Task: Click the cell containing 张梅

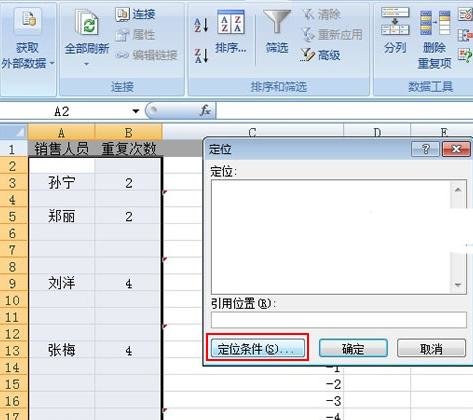Action: pos(62,351)
